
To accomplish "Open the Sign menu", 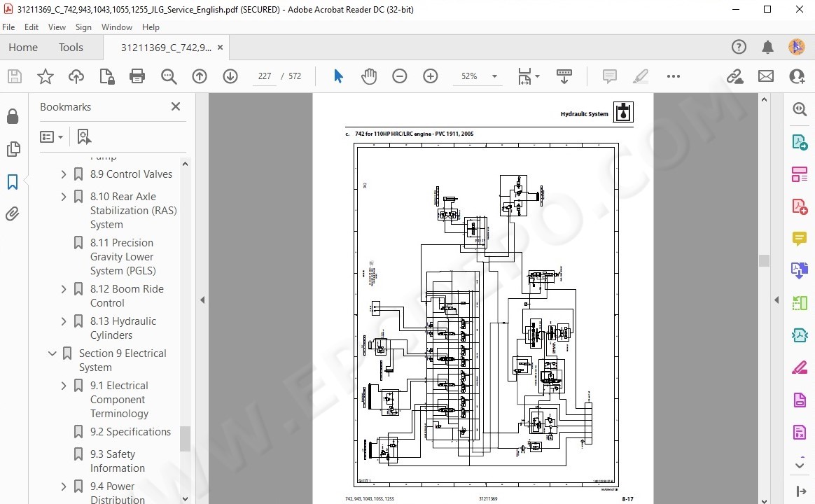I will tap(83, 27).
